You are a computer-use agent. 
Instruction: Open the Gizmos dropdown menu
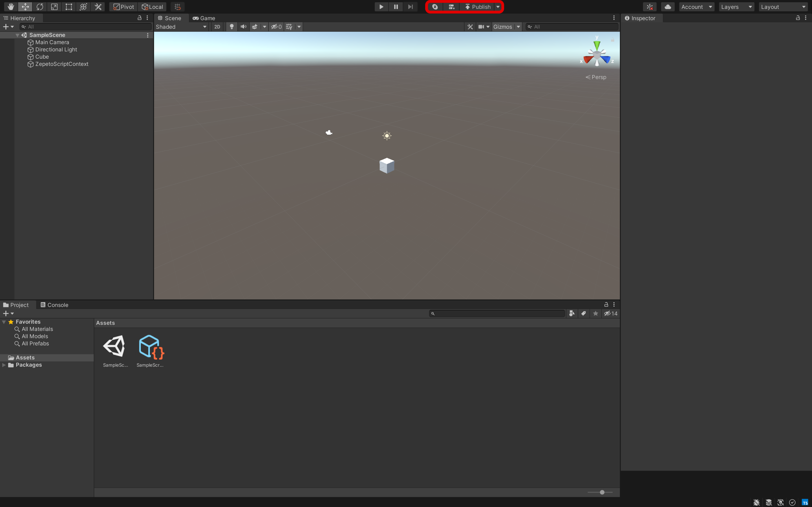coord(518,27)
